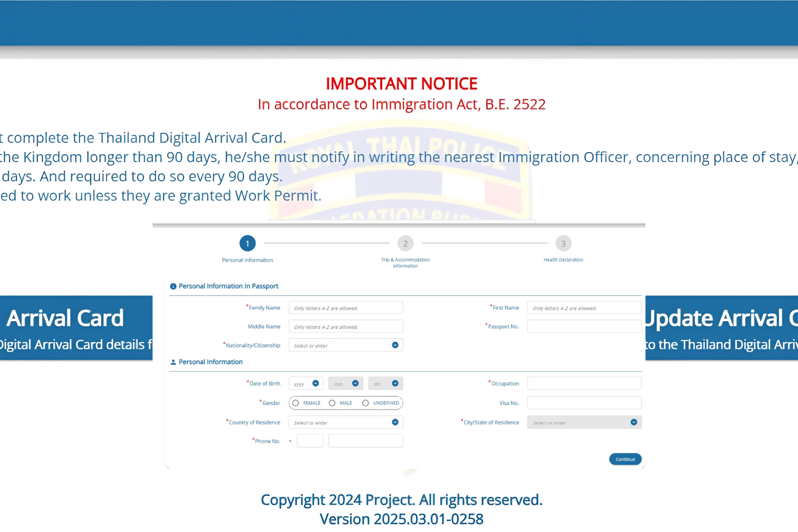Focus the Occupation input field
Image resolution: width=798 pixels, height=532 pixels.
(x=584, y=384)
